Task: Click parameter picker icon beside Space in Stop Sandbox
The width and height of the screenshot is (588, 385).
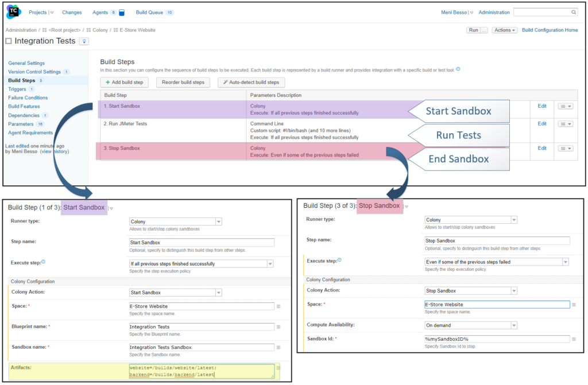Action: click(x=574, y=305)
